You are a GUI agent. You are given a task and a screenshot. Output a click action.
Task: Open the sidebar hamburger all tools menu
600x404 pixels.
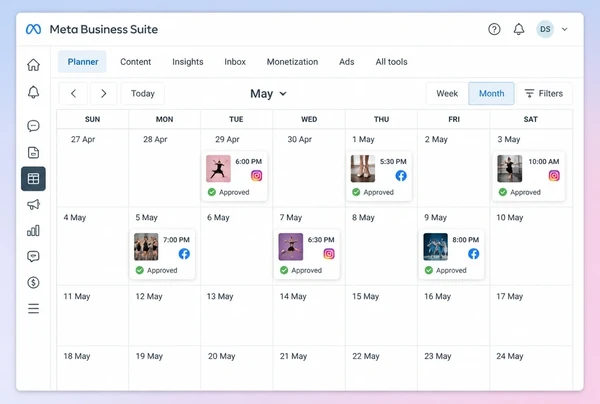coord(33,308)
